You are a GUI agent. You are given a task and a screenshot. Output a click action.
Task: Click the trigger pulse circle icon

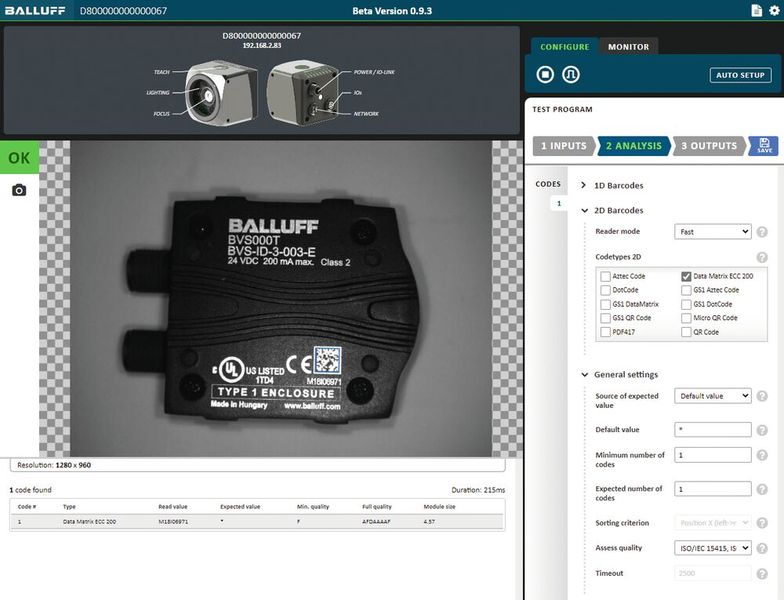[571, 74]
